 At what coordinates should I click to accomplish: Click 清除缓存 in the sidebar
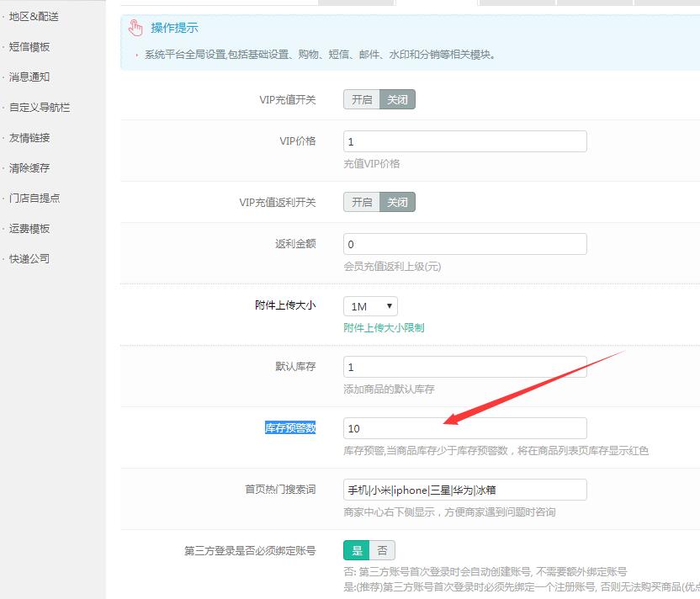click(x=29, y=168)
